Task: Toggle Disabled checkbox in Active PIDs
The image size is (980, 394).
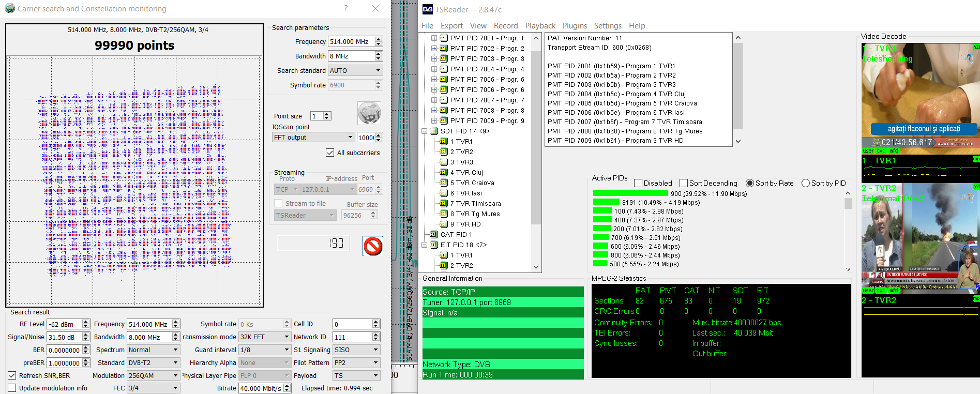Action: click(638, 183)
